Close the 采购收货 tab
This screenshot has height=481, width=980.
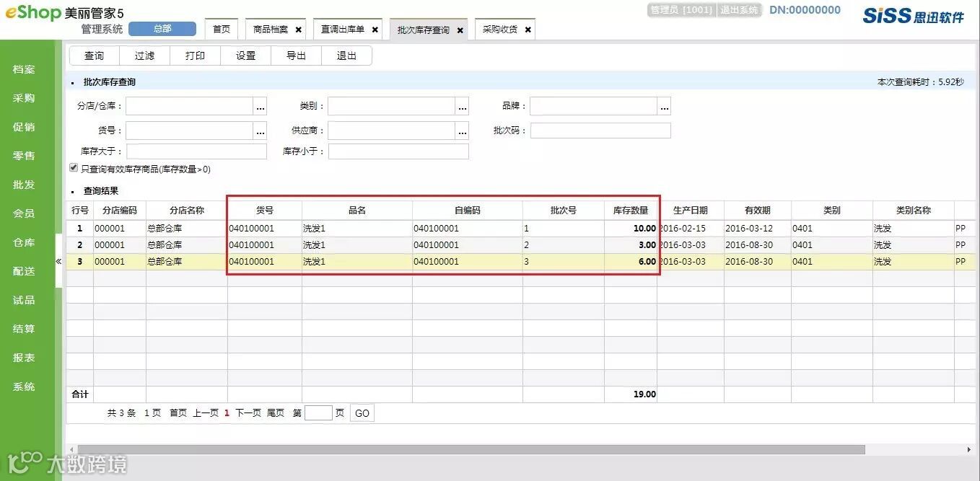click(x=528, y=30)
